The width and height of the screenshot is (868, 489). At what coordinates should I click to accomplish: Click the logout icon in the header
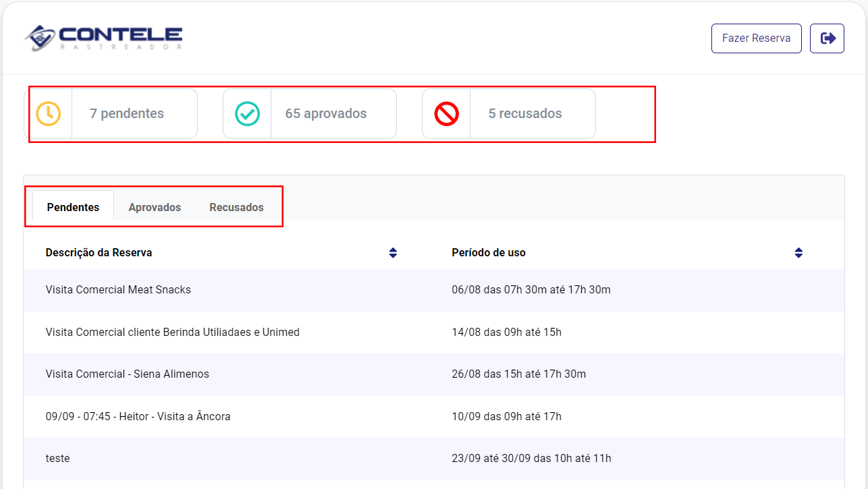827,38
